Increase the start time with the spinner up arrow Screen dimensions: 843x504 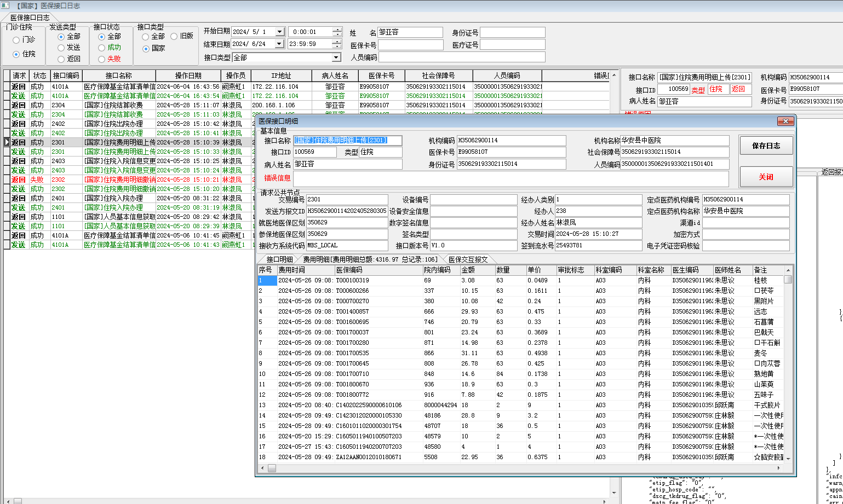click(x=337, y=30)
